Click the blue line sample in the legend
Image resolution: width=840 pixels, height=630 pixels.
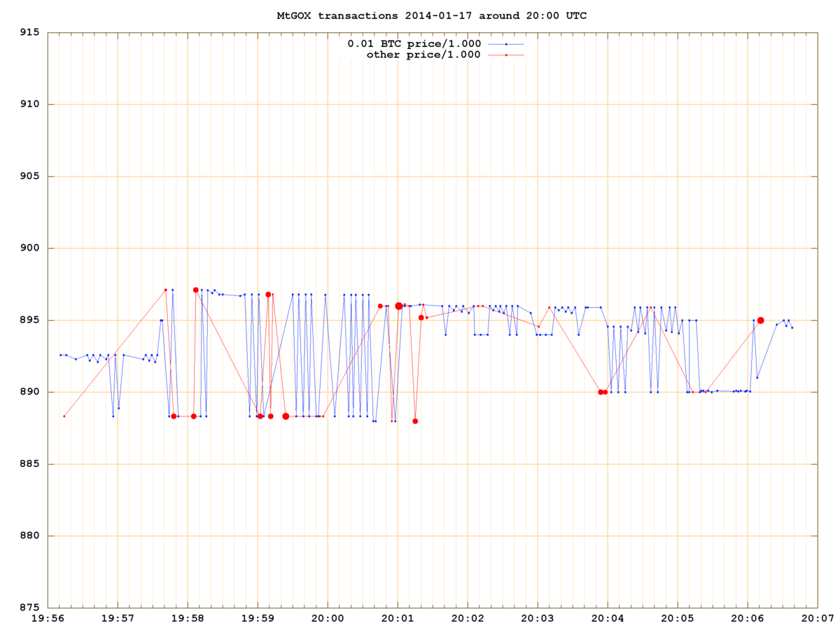click(x=505, y=43)
